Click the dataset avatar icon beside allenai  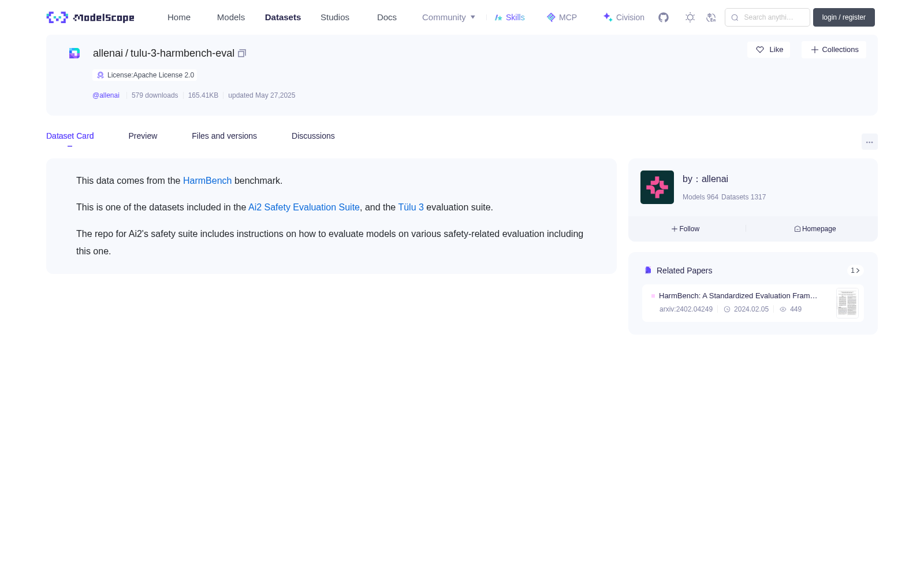[x=74, y=53]
